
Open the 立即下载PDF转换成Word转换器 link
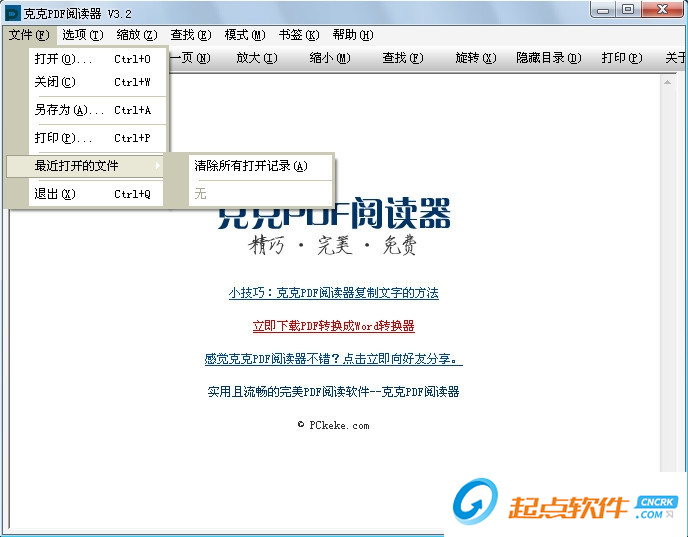[333, 326]
